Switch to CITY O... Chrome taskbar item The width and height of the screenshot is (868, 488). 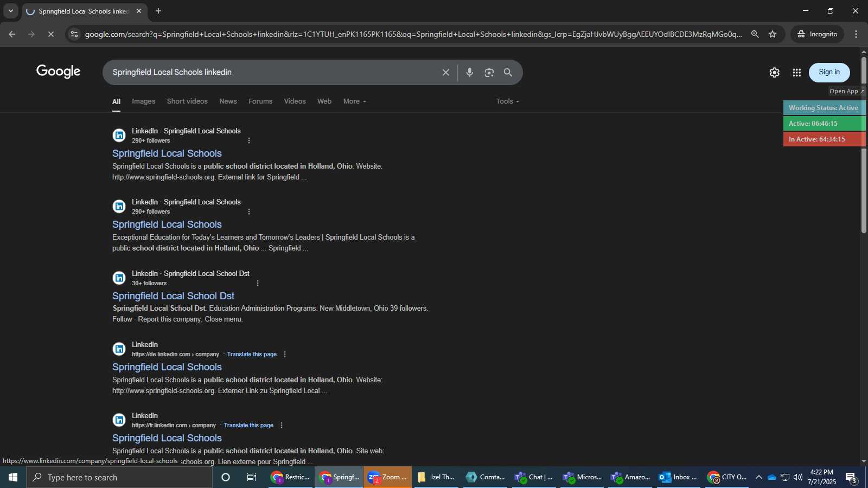[x=727, y=477]
